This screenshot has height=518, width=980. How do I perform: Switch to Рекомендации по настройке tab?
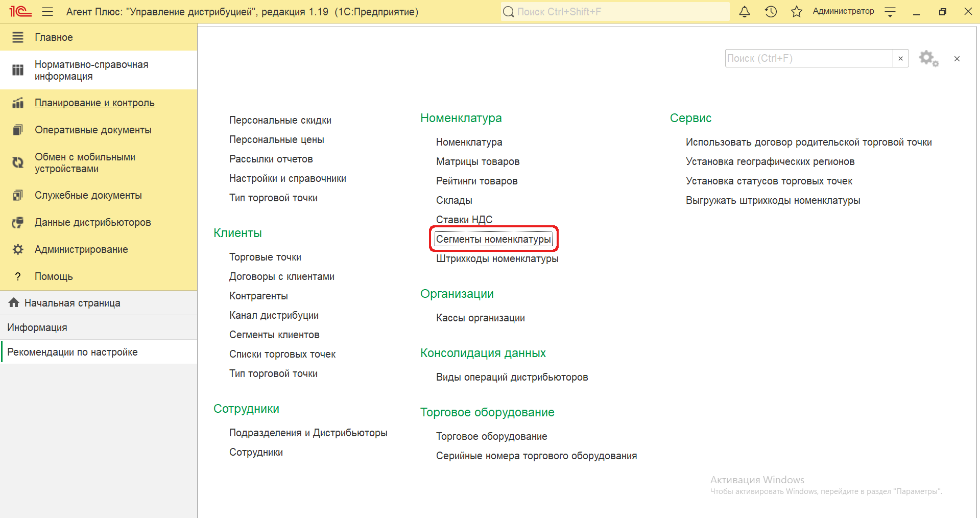[99, 352]
